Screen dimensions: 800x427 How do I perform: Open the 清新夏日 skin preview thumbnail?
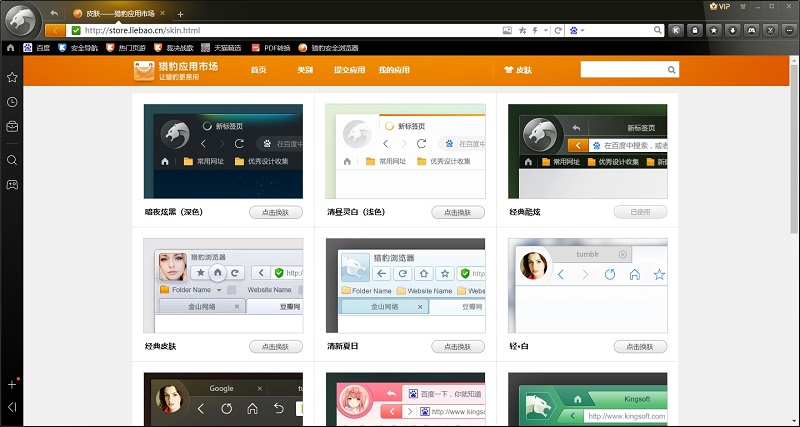point(406,286)
